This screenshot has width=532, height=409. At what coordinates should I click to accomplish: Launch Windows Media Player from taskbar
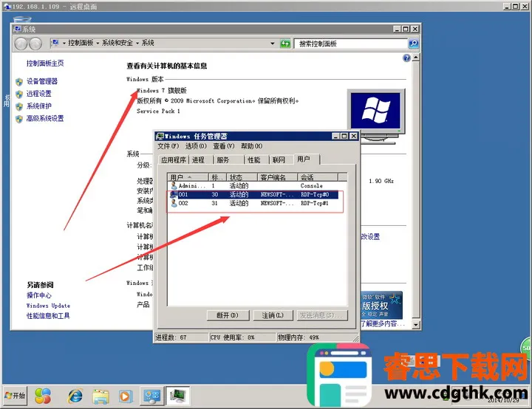(x=126, y=396)
